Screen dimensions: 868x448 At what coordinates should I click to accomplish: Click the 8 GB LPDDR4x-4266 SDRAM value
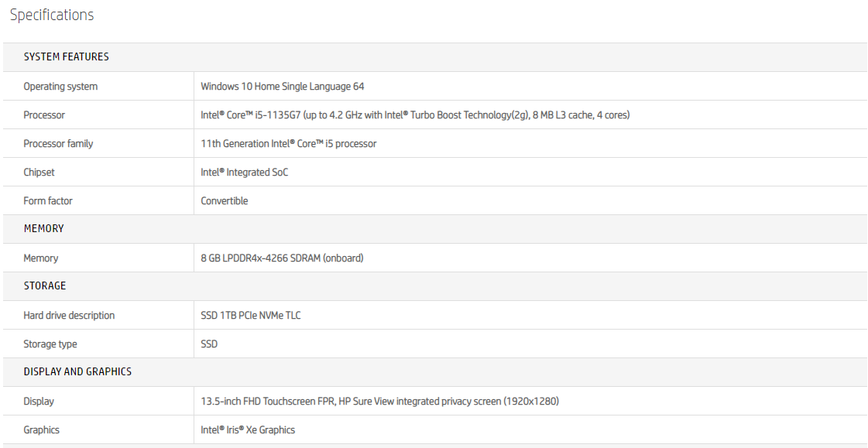point(282,258)
